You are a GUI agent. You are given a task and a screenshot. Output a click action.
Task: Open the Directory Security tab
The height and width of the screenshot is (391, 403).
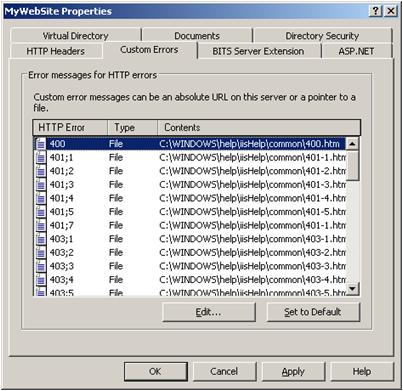(322, 36)
